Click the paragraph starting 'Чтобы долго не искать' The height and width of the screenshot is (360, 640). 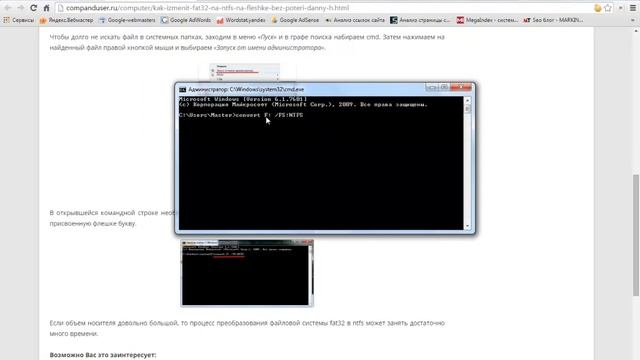coord(247,42)
